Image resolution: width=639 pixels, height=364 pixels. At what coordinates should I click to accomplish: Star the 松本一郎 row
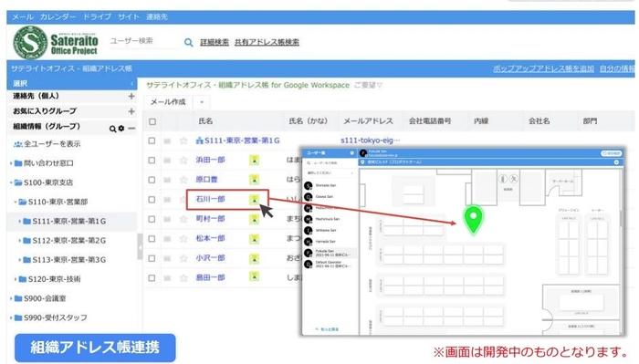pos(183,239)
